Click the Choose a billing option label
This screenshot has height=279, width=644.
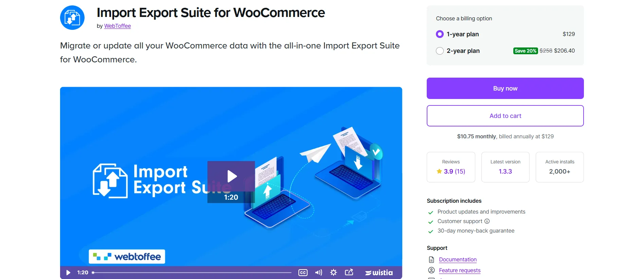464,18
